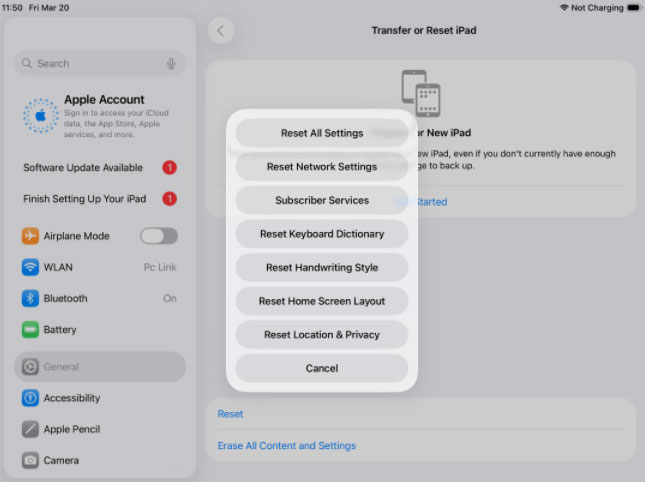Open the Accessibility settings row
The height and width of the screenshot is (482, 645).
(x=100, y=398)
